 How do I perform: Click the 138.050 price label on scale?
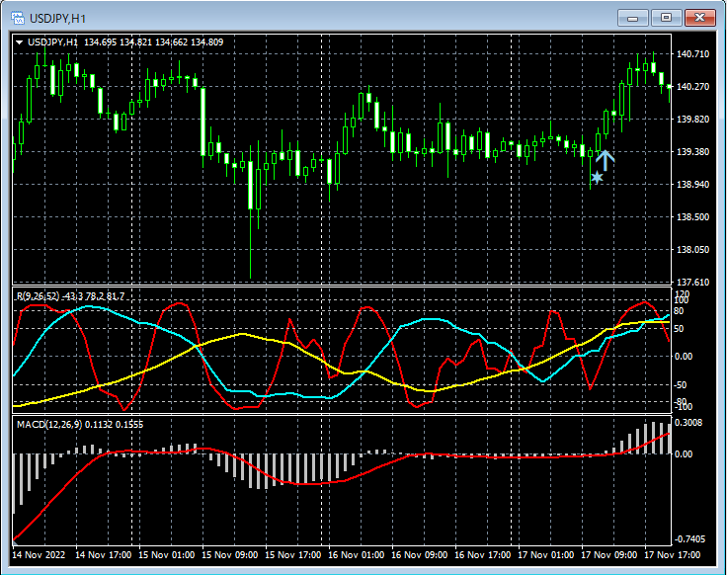[x=693, y=250]
